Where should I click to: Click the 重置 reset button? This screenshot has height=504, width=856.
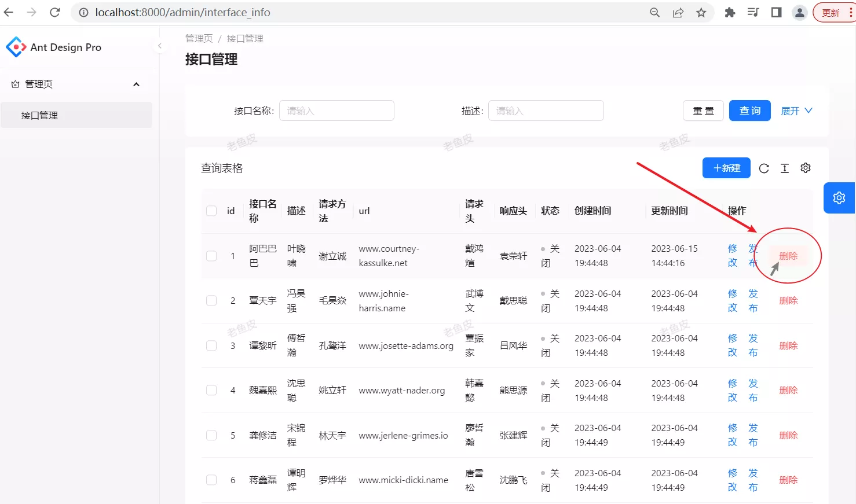click(703, 111)
